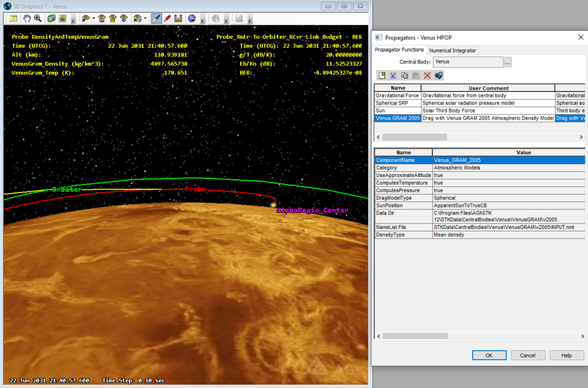588x388 pixels.
Task: Click ComponentName Venus_GRAM_2005 value
Action: pyautogui.click(x=508, y=160)
